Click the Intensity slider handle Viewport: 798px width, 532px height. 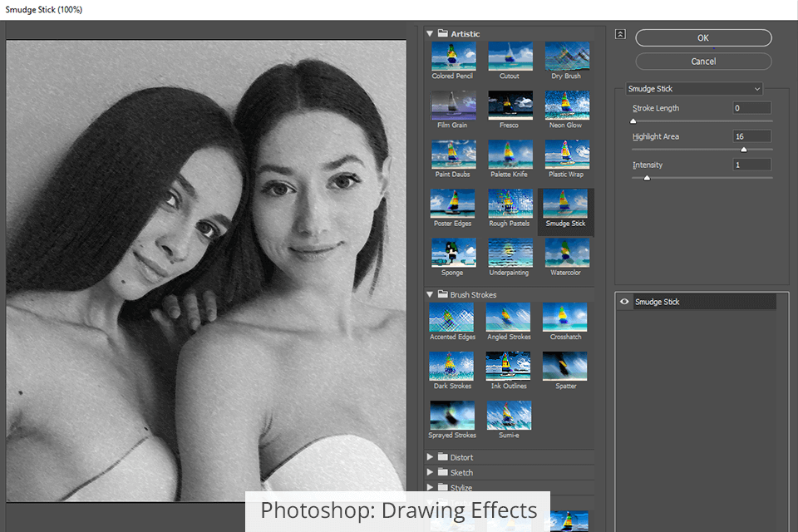tap(647, 178)
